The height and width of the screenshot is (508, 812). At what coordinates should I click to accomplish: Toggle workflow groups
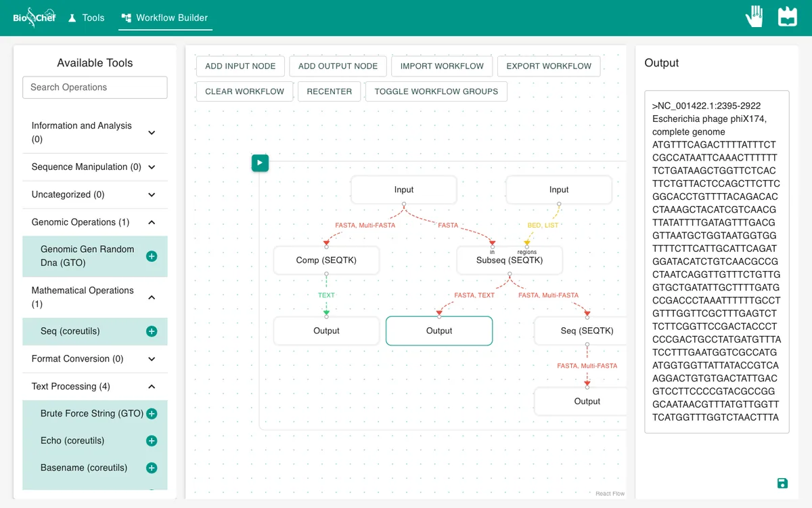(436, 91)
